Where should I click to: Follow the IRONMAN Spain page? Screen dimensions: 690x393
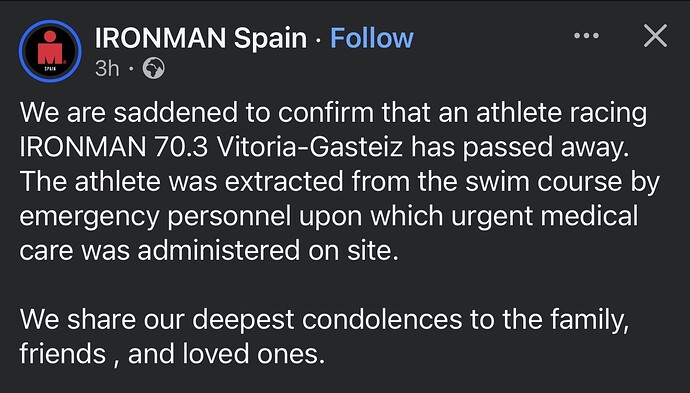point(372,38)
